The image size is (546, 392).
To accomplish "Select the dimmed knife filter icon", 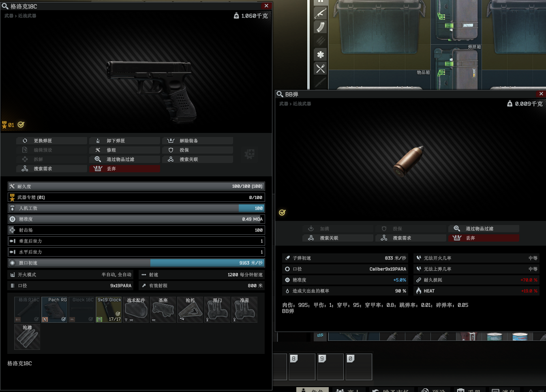I will tap(321, 82).
